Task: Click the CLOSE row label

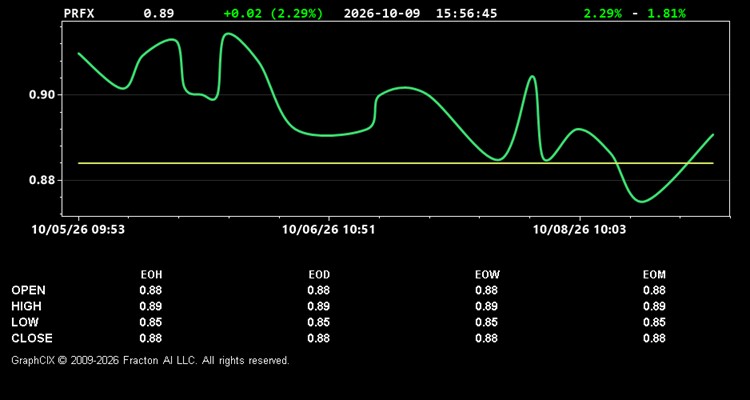Action: click(x=32, y=338)
